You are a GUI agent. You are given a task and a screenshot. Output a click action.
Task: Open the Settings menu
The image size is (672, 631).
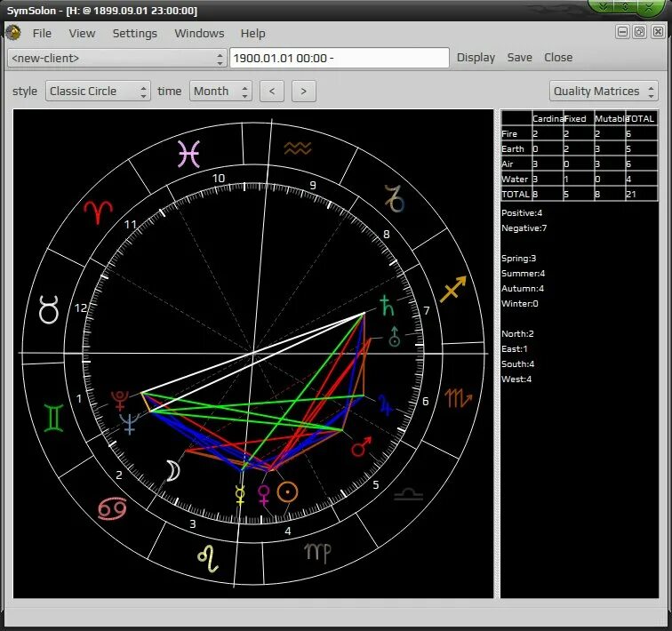point(134,34)
